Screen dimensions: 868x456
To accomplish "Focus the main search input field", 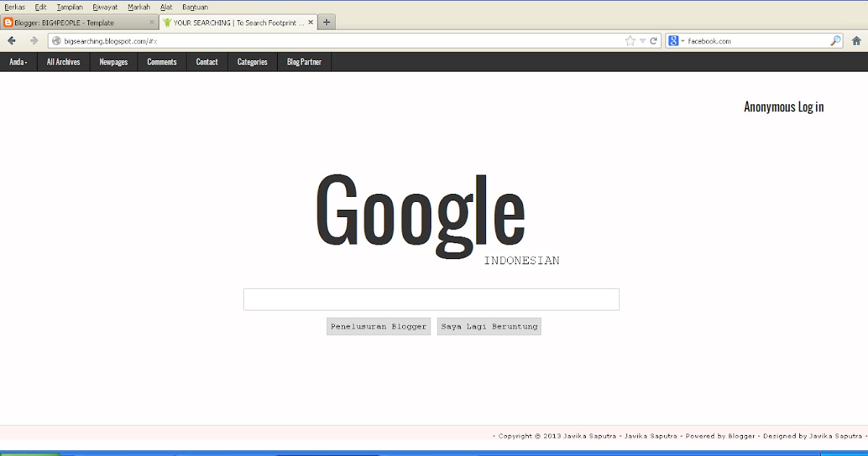I will pyautogui.click(x=431, y=300).
